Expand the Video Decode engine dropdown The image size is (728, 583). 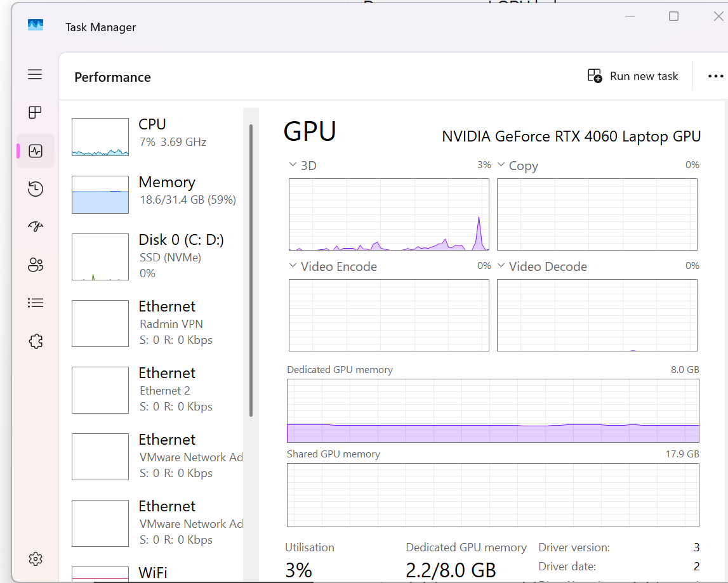point(501,265)
